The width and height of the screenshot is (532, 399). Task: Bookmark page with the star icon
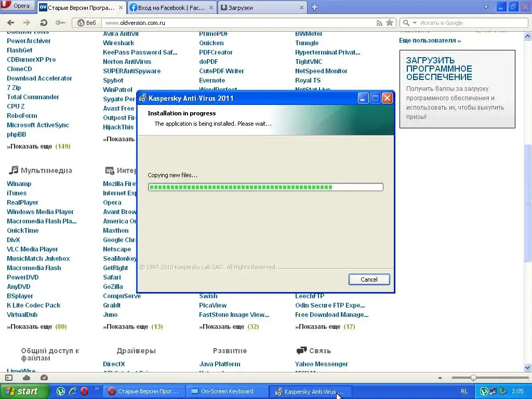pyautogui.click(x=390, y=23)
